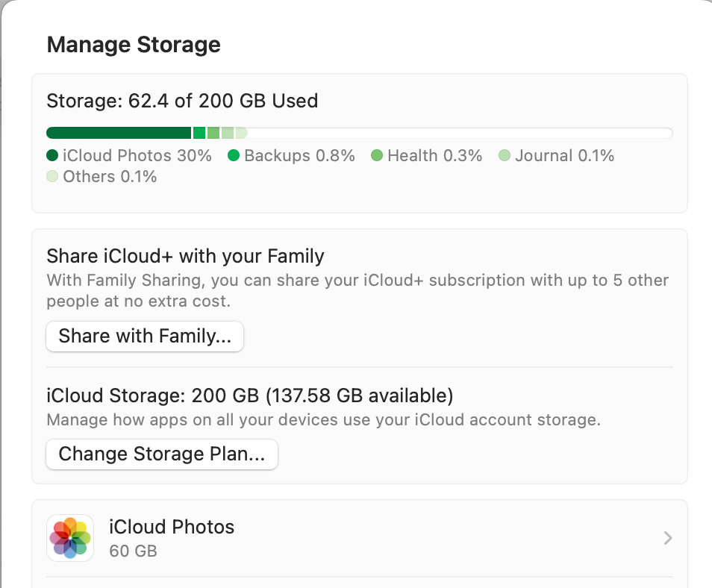Open iCloud Photos details via the chevron
712x588 pixels.
(x=666, y=537)
